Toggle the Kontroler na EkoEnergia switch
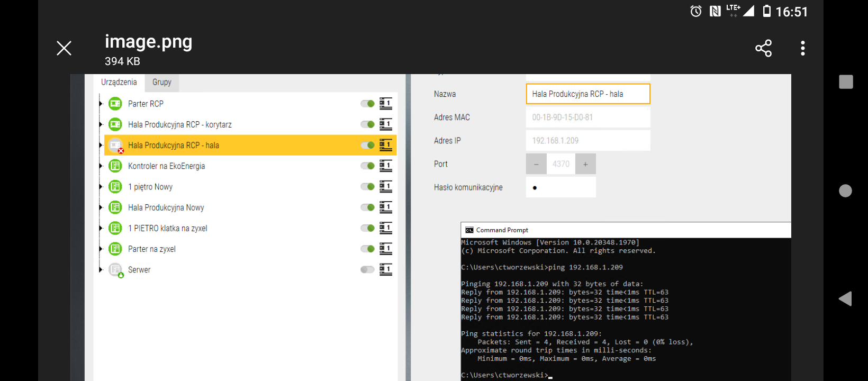Screen dimensions: 868x381 (368, 166)
